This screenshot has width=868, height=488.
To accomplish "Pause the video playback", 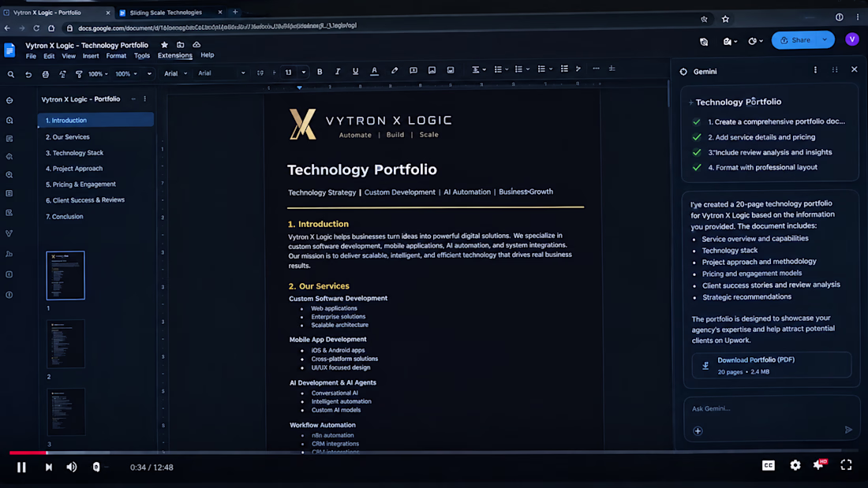I will coord(21,468).
